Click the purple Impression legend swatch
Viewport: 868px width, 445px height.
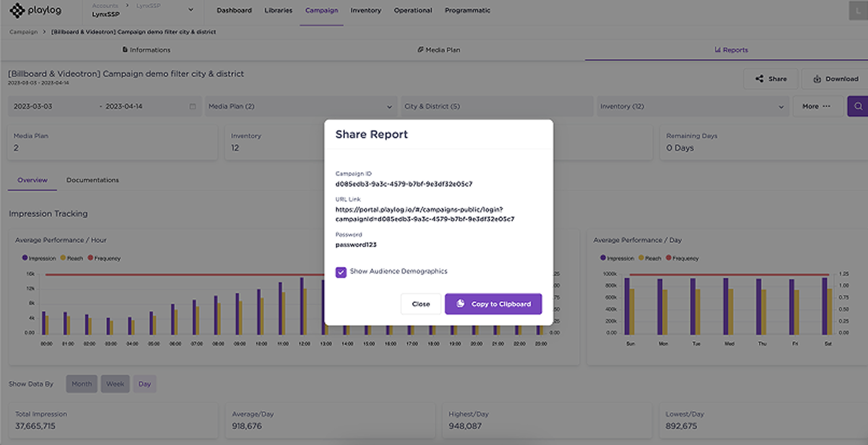25,258
